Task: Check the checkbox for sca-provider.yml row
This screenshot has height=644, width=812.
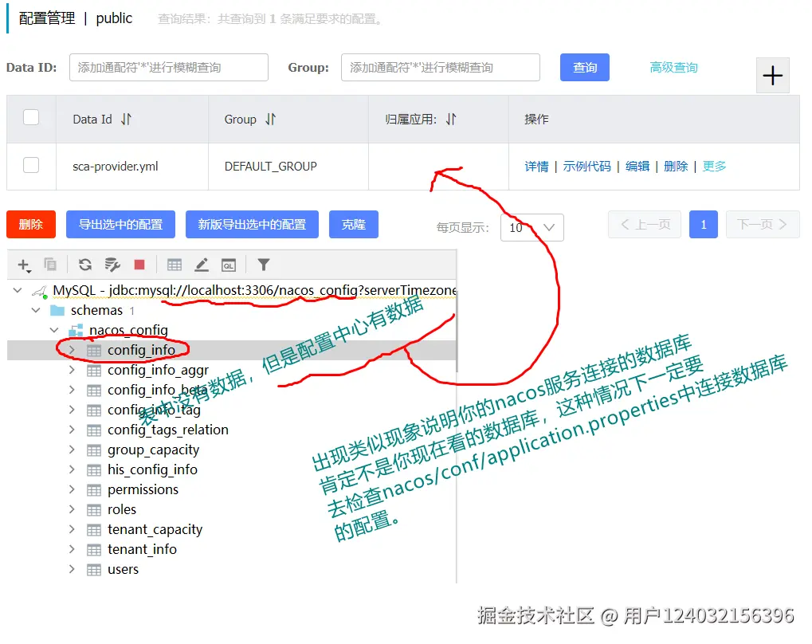Action: point(31,166)
